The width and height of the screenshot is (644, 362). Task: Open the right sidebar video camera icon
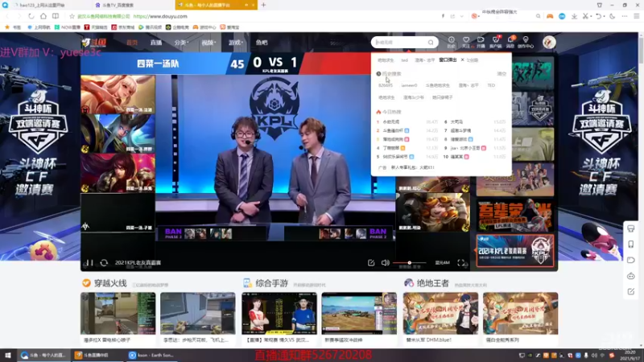click(x=631, y=260)
